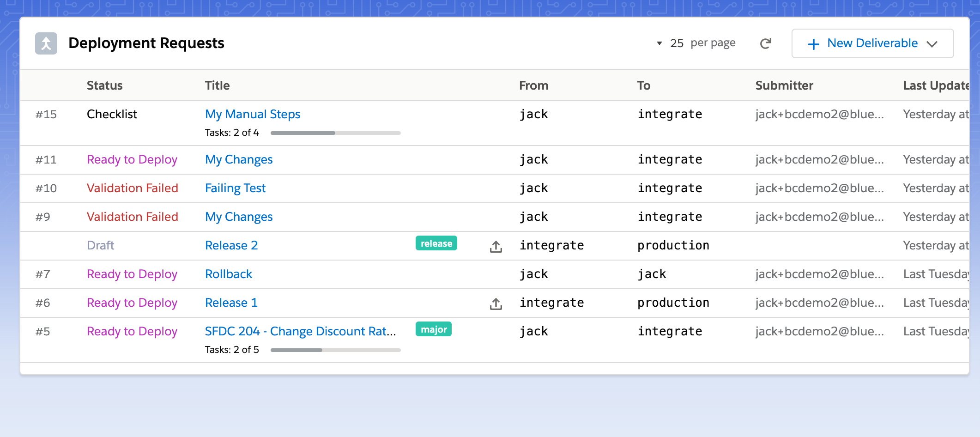Click the refresh list icon
The image size is (980, 437).
pos(766,43)
